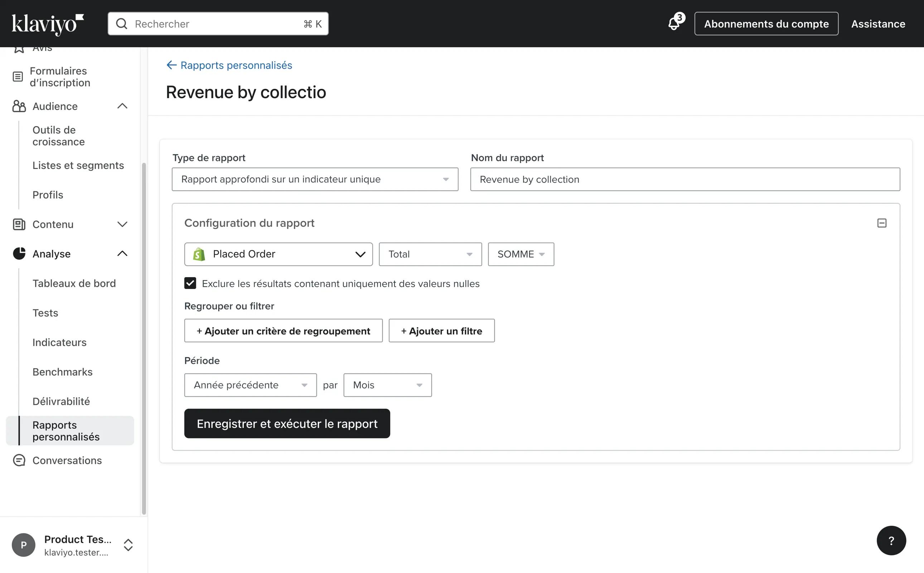Click Ajouter un critère de regroupement
Viewport: 924px width, 573px height.
point(284,331)
